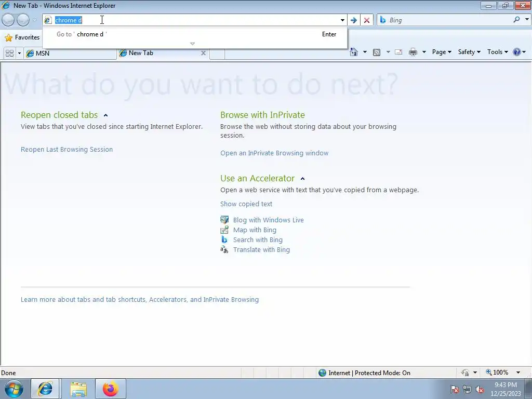Click the Search with Bing icon
The height and width of the screenshot is (399, 532).
pyautogui.click(x=224, y=240)
